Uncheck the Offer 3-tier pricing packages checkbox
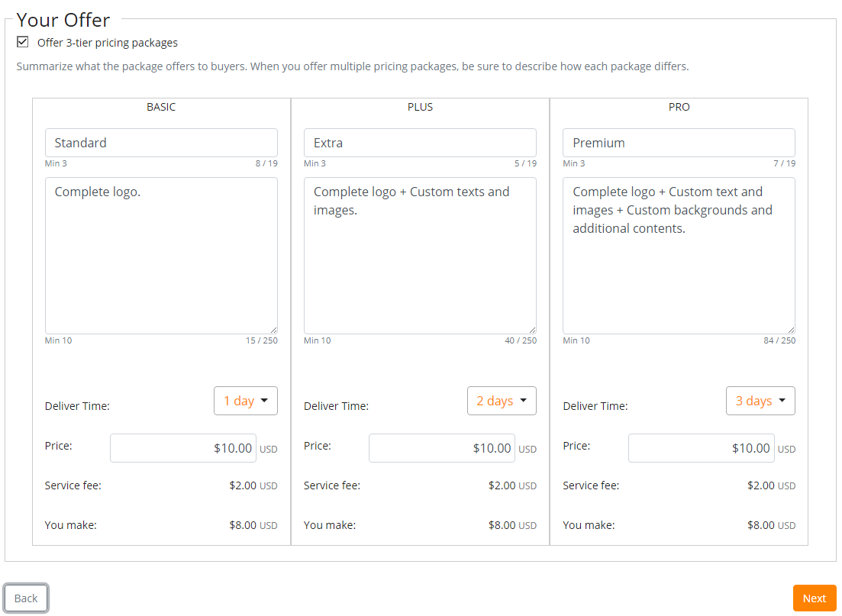 click(23, 42)
